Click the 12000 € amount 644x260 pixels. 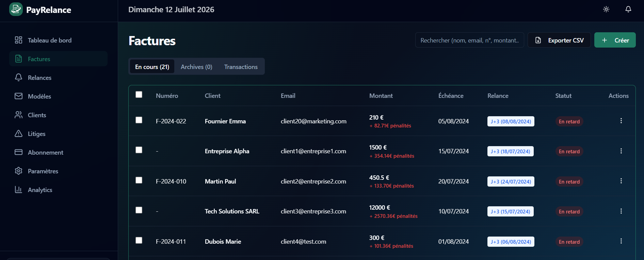[x=380, y=207]
